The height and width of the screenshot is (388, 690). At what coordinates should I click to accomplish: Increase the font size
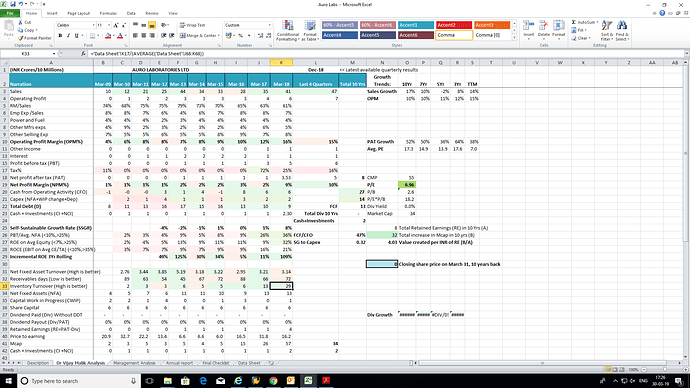tap(116, 26)
